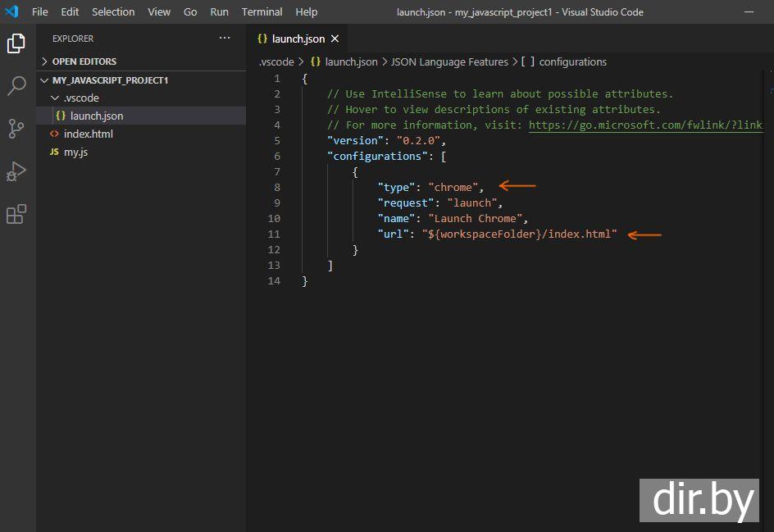Follow the go.microsoft.com link in comment
Screen dimensions: 774x532
pyautogui.click(x=645, y=125)
